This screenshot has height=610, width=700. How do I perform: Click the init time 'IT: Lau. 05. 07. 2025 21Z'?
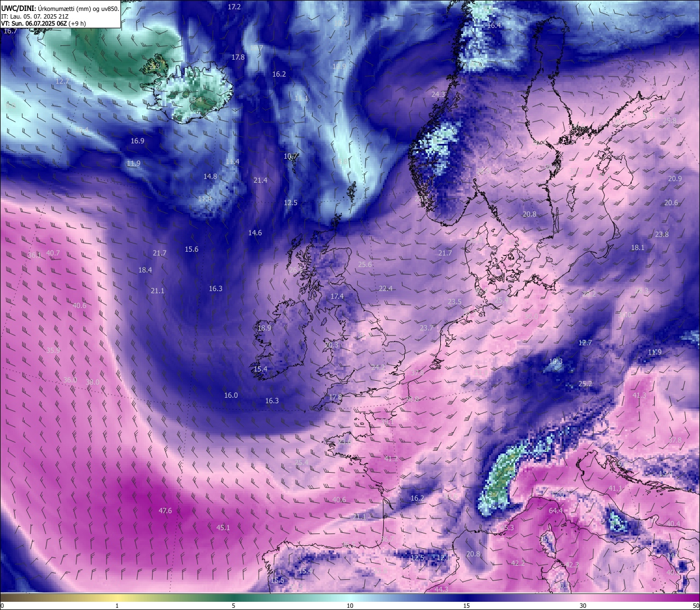click(x=34, y=16)
